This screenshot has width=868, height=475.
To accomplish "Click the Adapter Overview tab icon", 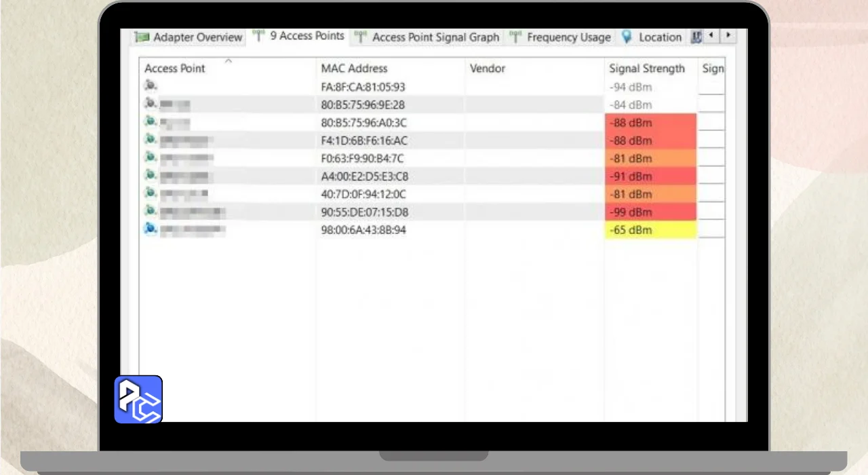I will (x=142, y=37).
